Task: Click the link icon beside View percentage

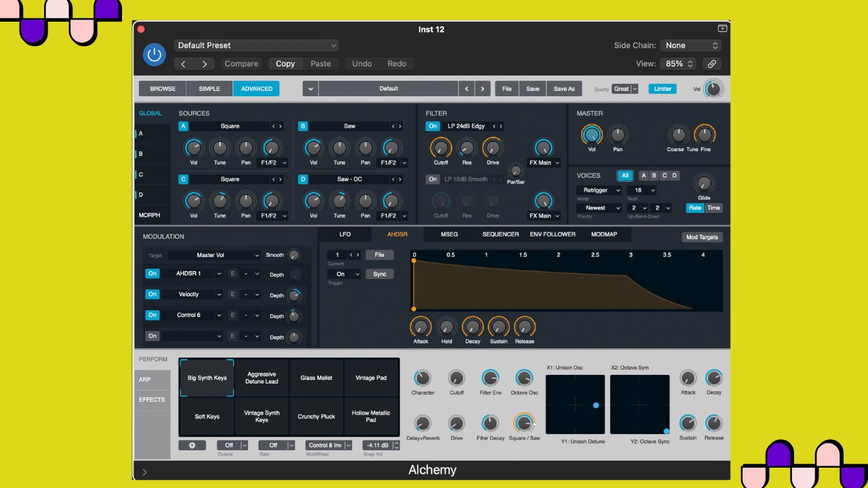Action: pyautogui.click(x=711, y=64)
